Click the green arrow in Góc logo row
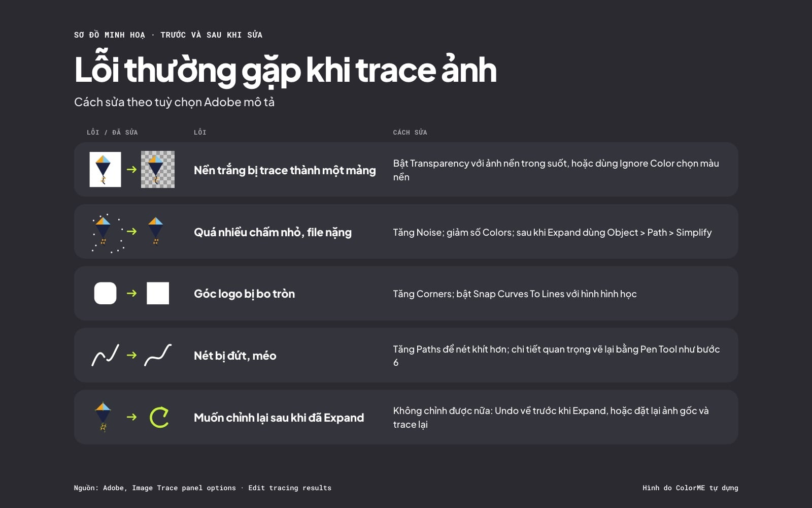The image size is (812, 508). point(131,293)
